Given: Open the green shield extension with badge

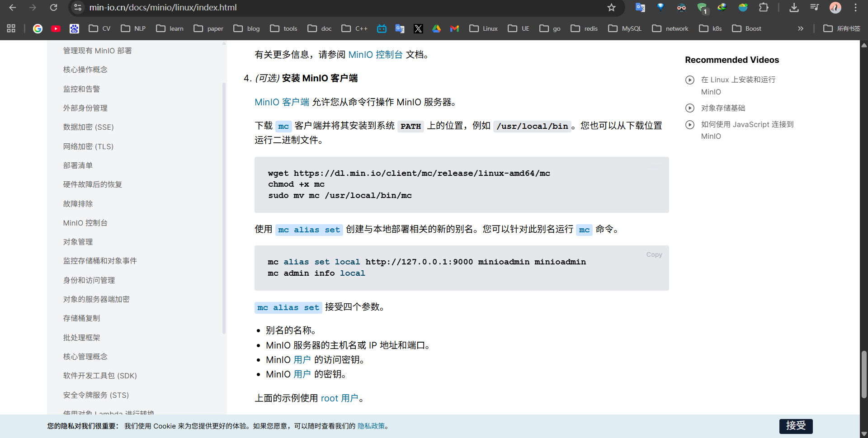Looking at the screenshot, I should 702,8.
